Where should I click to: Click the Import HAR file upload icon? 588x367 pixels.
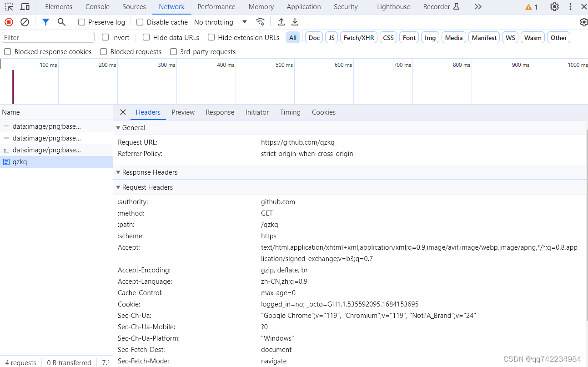pyautogui.click(x=281, y=22)
